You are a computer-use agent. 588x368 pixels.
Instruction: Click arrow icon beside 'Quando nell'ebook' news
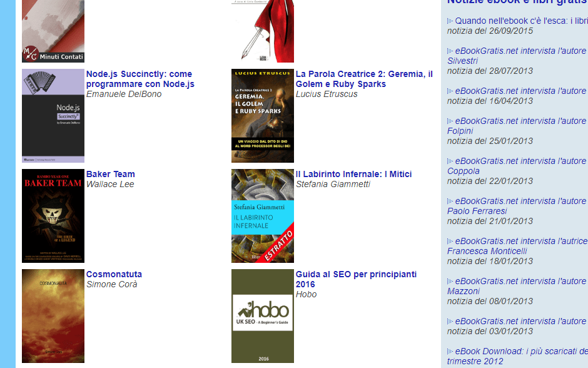tap(450, 21)
